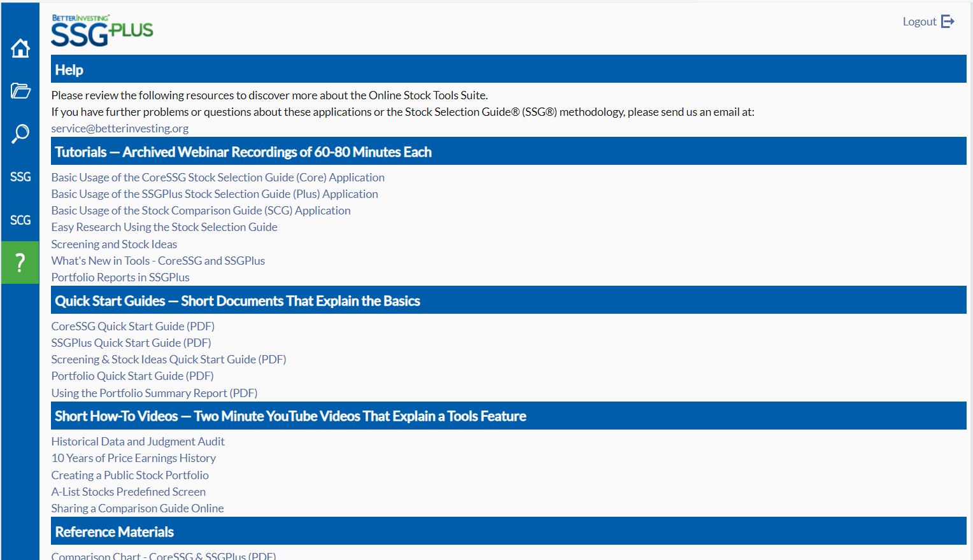
Task: Watch Sharing a Comparison Guide Online video
Action: pyautogui.click(x=138, y=508)
